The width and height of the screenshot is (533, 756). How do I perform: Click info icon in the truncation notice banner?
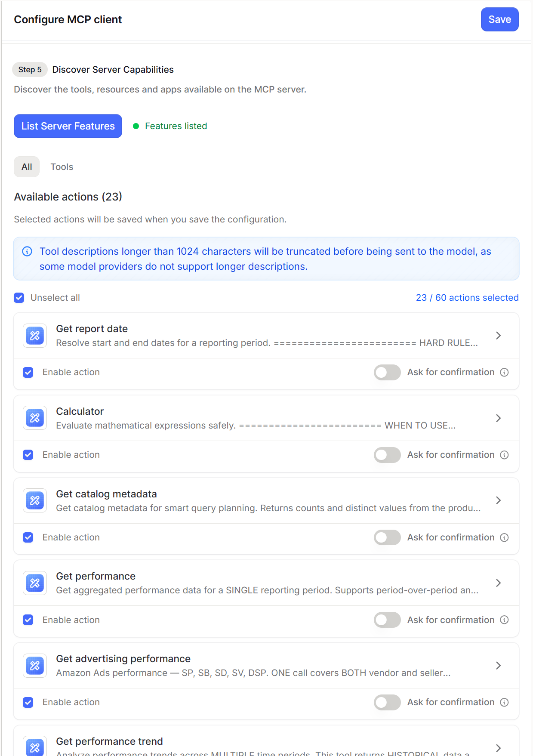[27, 251]
